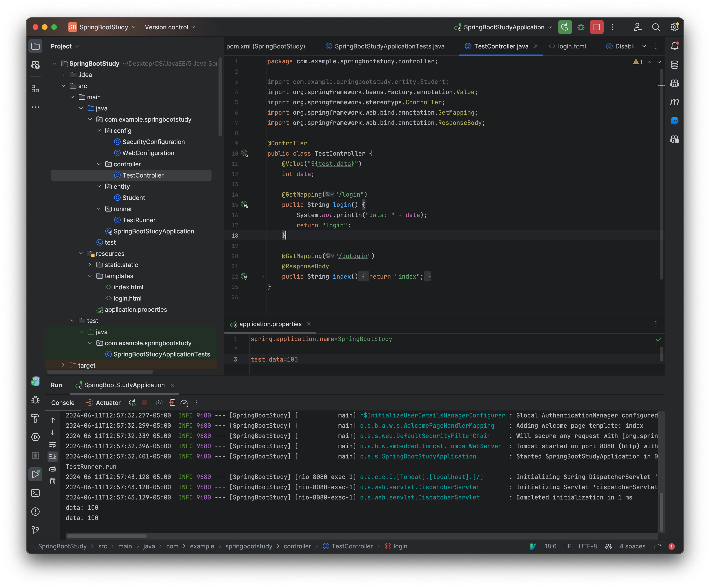Viewport: 710px width, 588px height.
Task: Select controller in the status bar breadcrumbs
Action: (x=297, y=546)
